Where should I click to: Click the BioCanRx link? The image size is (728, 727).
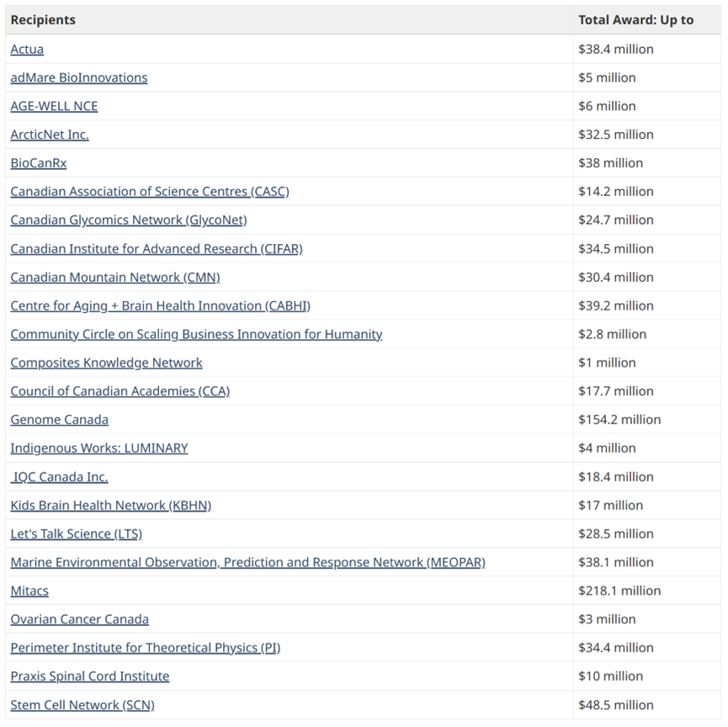pyautogui.click(x=39, y=163)
